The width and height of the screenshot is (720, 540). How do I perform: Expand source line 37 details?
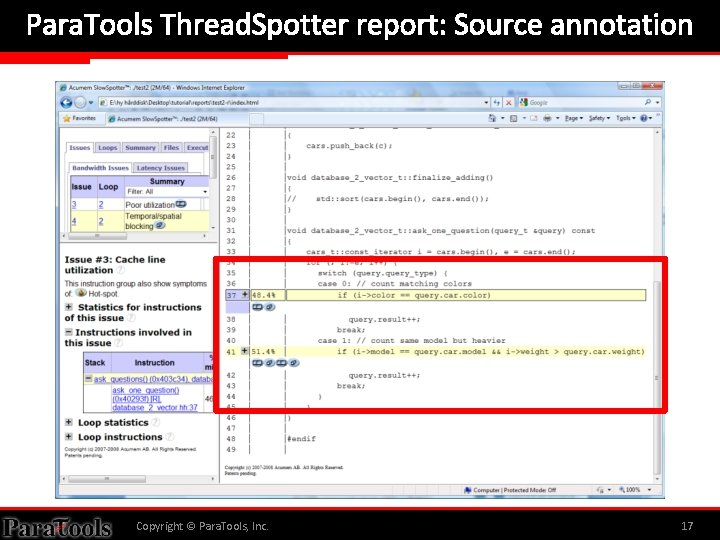[245, 295]
